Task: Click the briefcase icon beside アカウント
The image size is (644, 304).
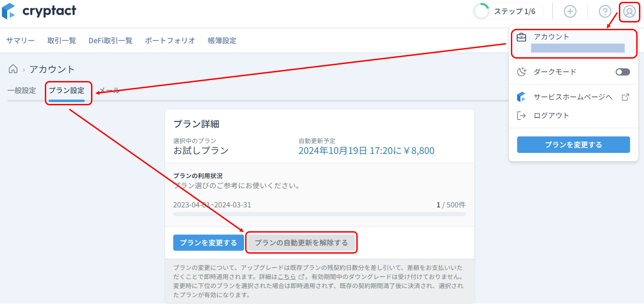Action: (521, 37)
